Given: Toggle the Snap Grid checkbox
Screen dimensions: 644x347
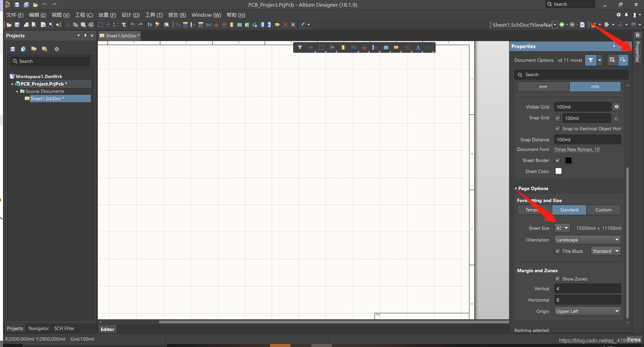Looking at the screenshot, I should (557, 118).
